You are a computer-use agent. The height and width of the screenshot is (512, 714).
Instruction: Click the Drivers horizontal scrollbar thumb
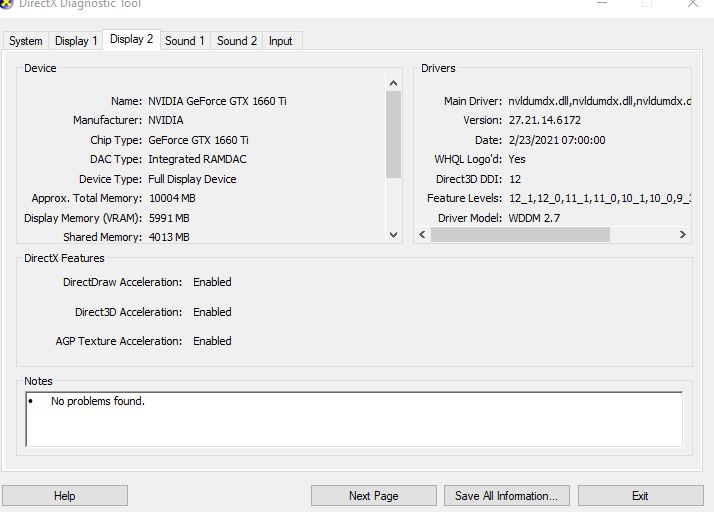pyautogui.click(x=520, y=234)
